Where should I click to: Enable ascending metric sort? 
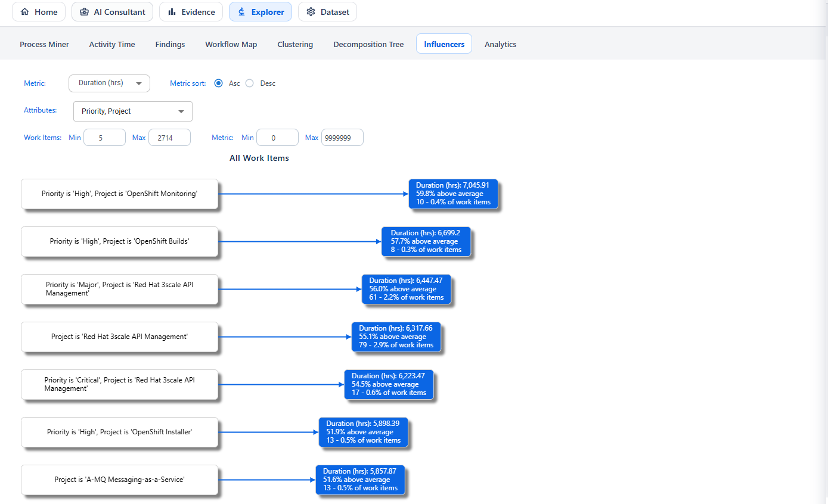[x=219, y=83]
